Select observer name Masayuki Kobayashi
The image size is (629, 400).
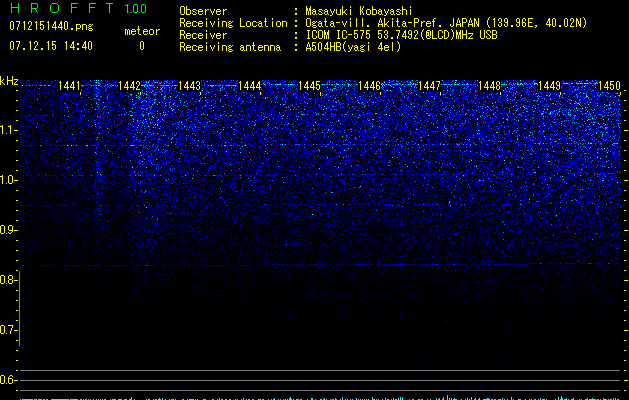359,11
